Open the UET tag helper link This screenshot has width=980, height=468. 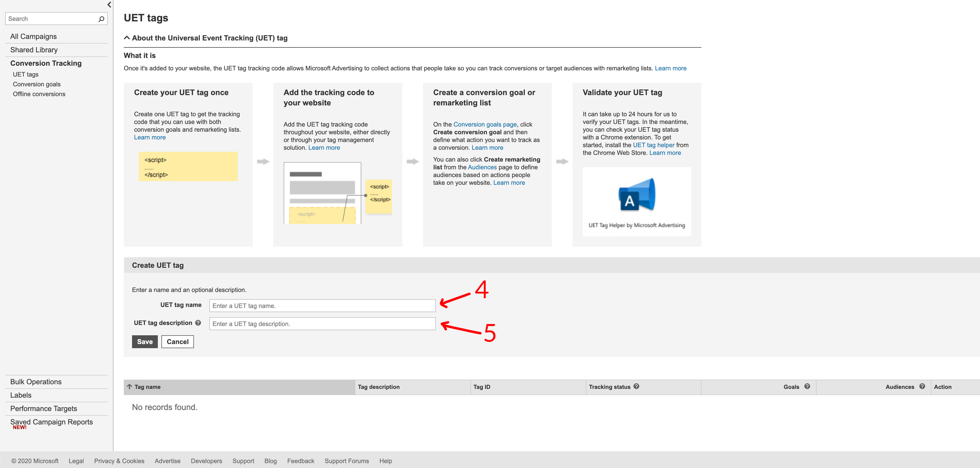(654, 145)
